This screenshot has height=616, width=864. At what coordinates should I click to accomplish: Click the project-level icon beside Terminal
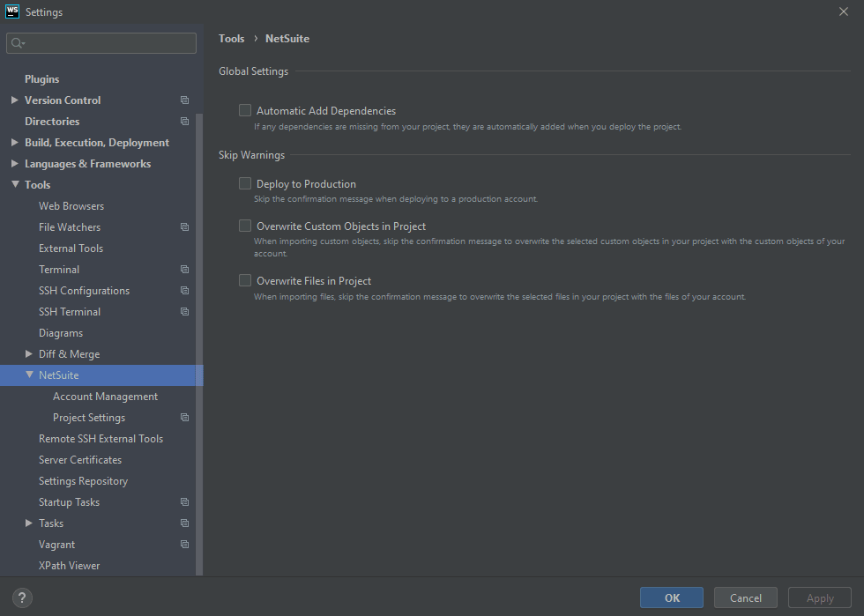(184, 270)
